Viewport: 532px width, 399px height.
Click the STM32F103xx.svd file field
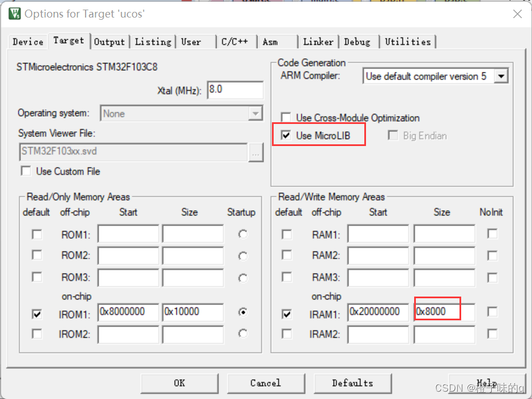[x=133, y=152]
